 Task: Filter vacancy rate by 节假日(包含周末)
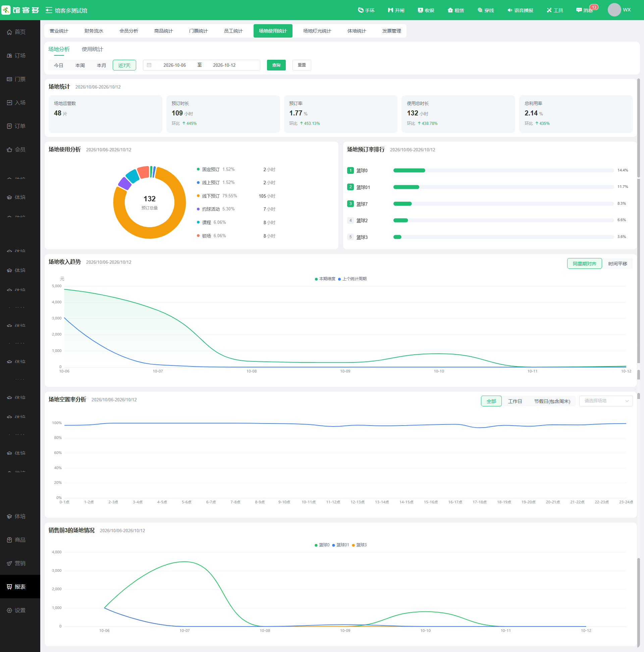tap(552, 401)
